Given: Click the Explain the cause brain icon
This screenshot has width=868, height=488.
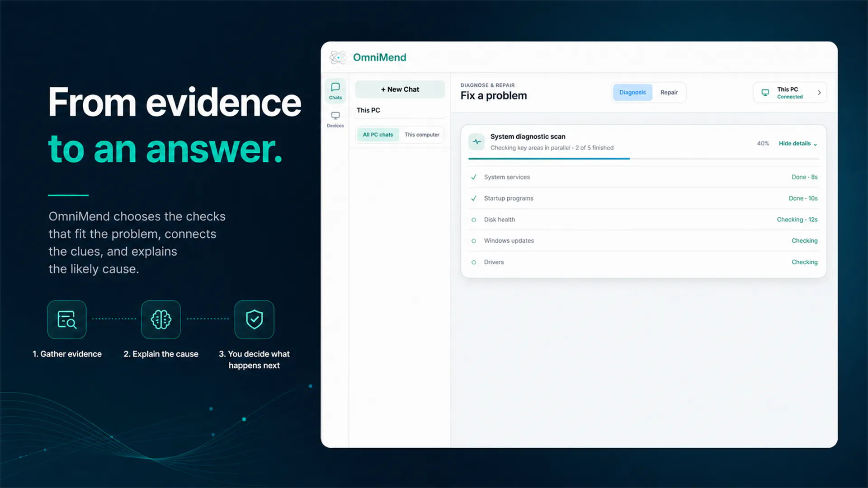Looking at the screenshot, I should (x=161, y=319).
